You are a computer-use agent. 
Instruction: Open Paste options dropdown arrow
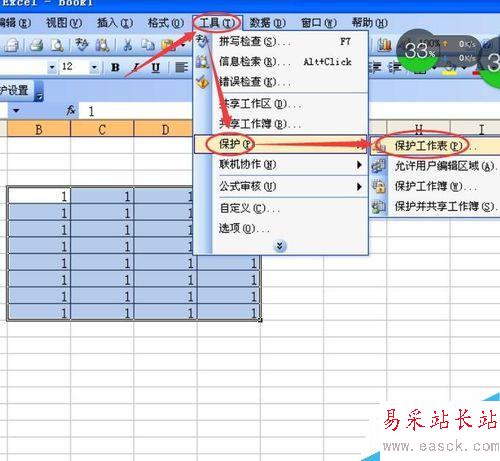tap(183, 45)
